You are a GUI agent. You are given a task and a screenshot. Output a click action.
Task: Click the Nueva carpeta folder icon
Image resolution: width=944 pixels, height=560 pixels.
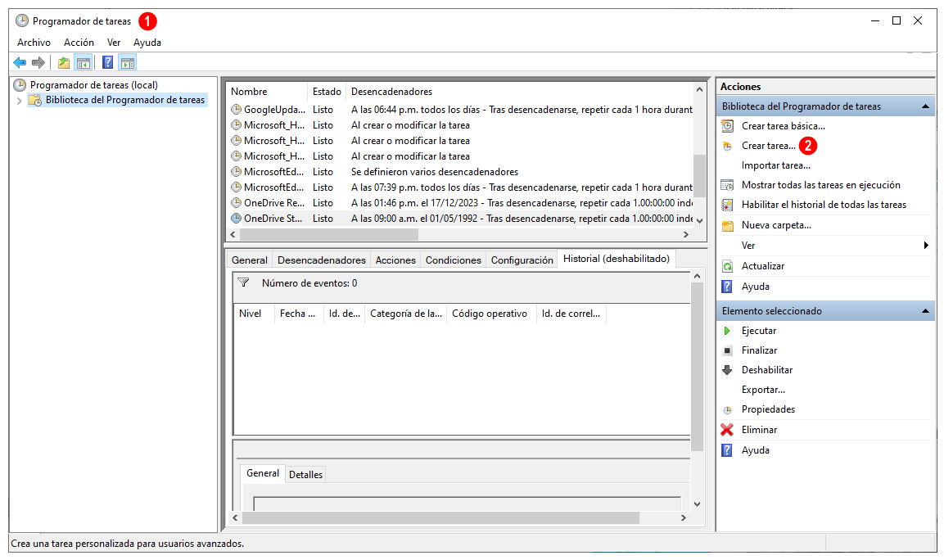click(x=727, y=225)
